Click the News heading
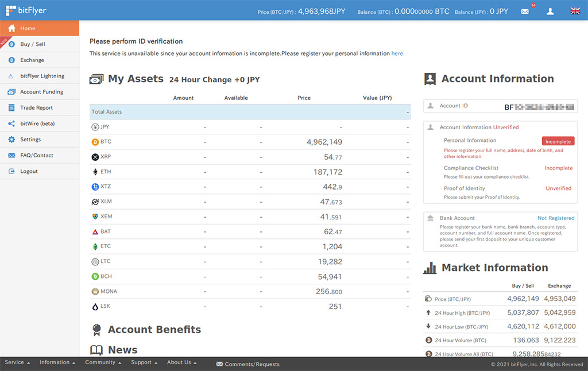The image size is (588, 371). [x=123, y=350]
